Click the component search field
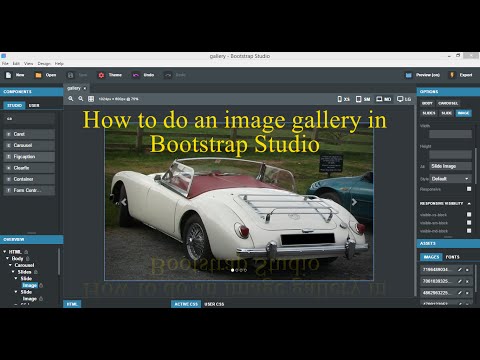 pos(29,119)
